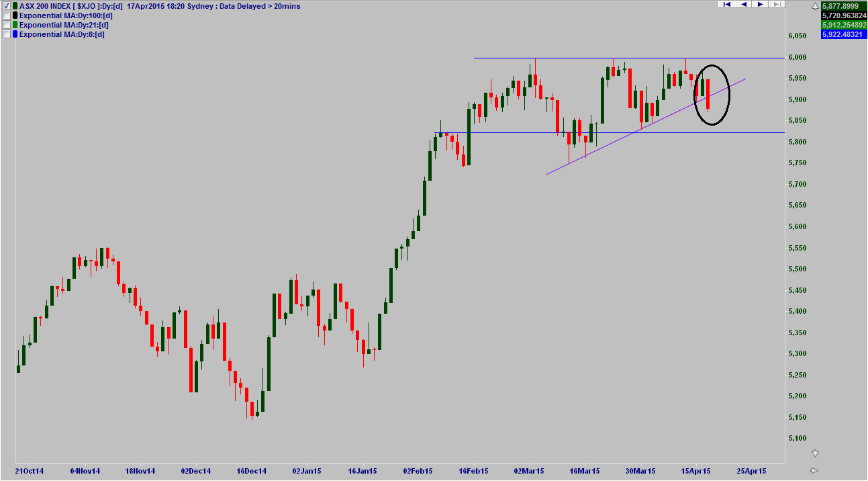Image resolution: width=868 pixels, height=481 pixels.
Task: Click the dark green ASX 200 colour swatch
Action: [x=15, y=6]
